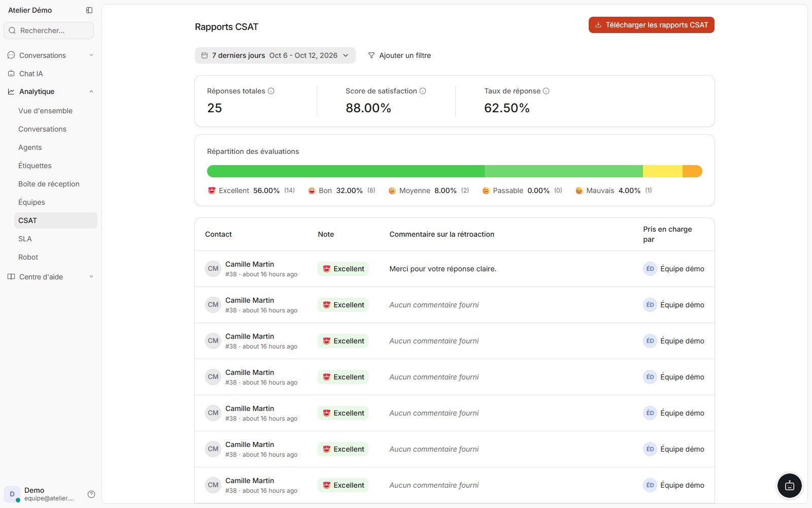Click the Mauvais emoji in the evaluation legend
The height and width of the screenshot is (508, 812).
pyautogui.click(x=579, y=190)
